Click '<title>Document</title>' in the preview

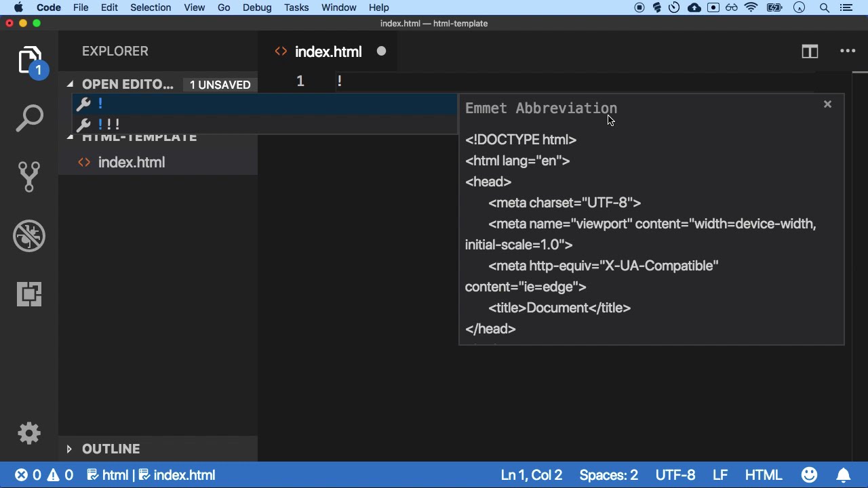pyautogui.click(x=559, y=308)
